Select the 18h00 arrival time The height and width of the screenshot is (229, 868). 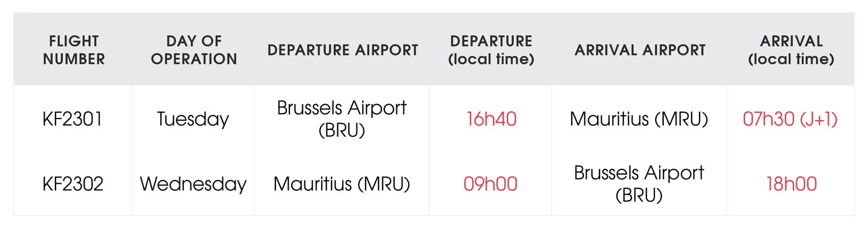coord(791,184)
